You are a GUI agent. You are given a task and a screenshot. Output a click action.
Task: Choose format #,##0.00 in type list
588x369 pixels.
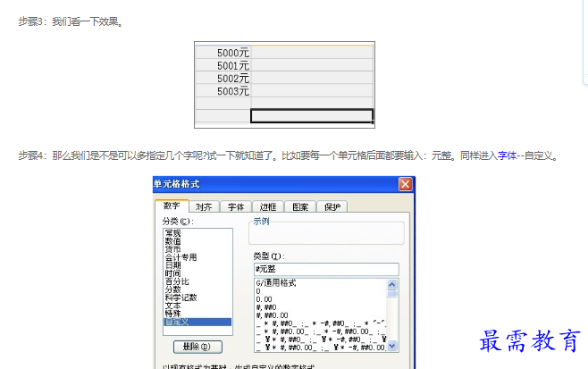point(321,315)
